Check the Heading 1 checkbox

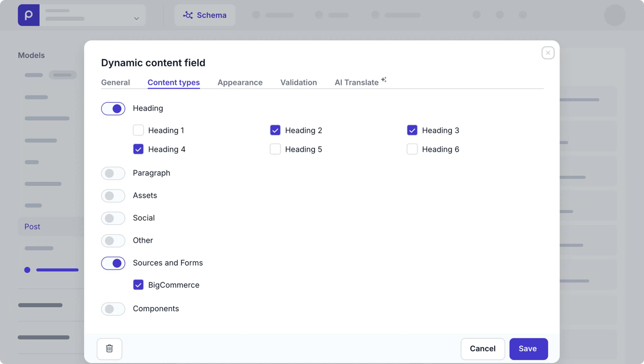coord(138,130)
